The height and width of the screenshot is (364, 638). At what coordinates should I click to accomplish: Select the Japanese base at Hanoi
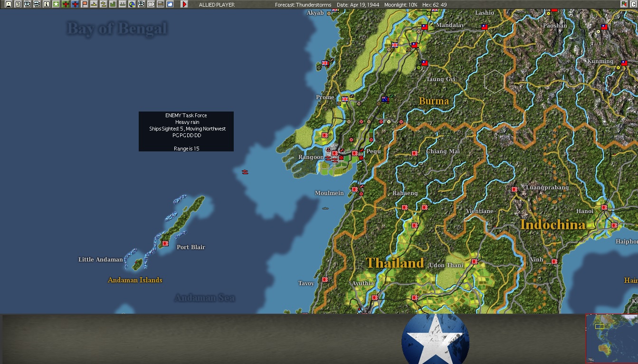(604, 207)
